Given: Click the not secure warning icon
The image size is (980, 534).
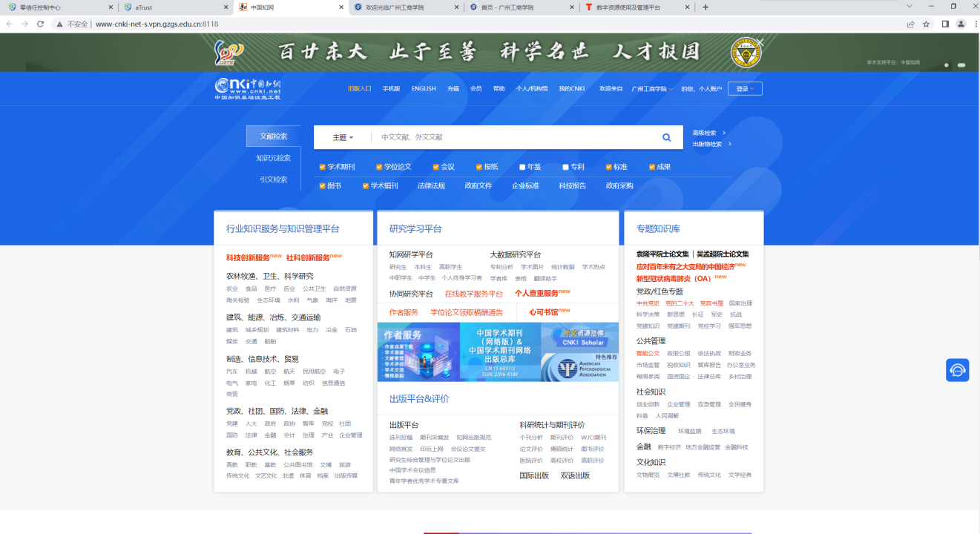Looking at the screenshot, I should (59, 24).
